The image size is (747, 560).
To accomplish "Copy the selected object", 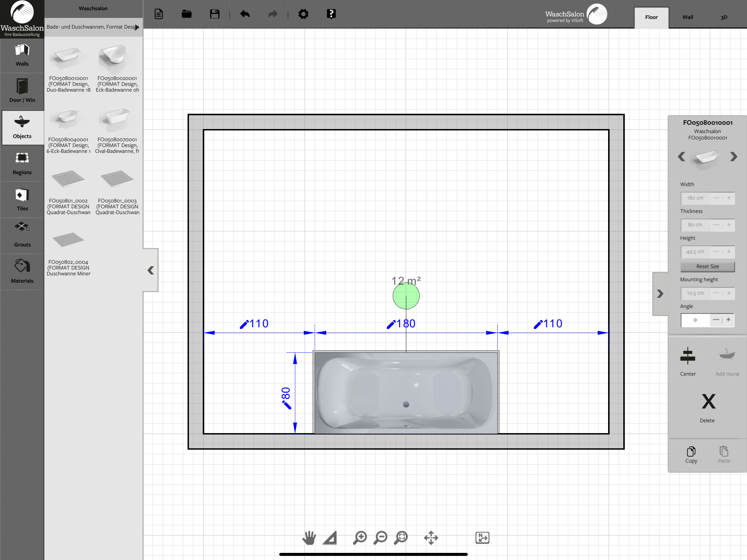I will point(691,455).
